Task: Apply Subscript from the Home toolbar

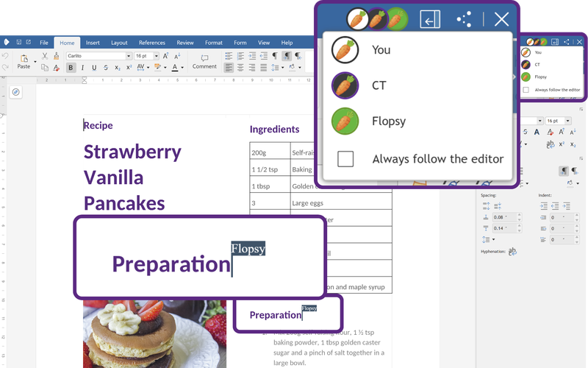Action: 118,68
